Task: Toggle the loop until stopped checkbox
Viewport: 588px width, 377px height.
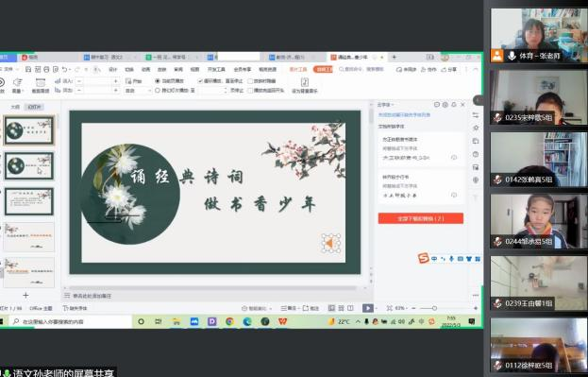Action: (x=200, y=81)
